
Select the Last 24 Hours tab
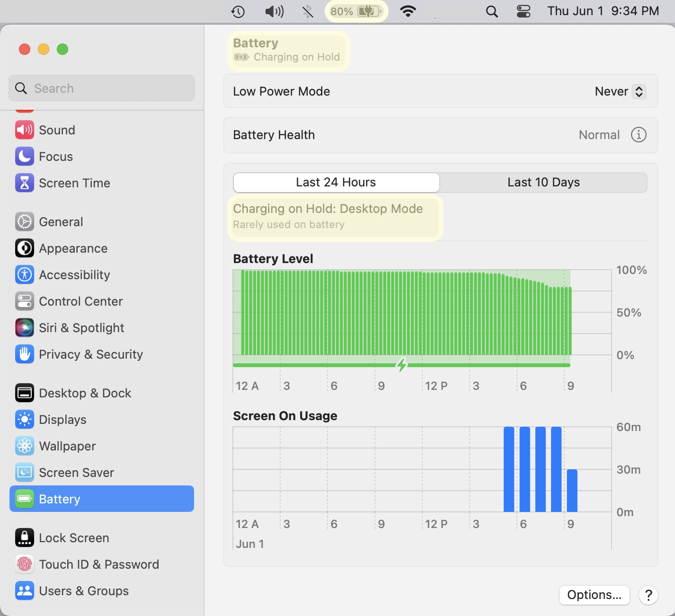point(336,182)
